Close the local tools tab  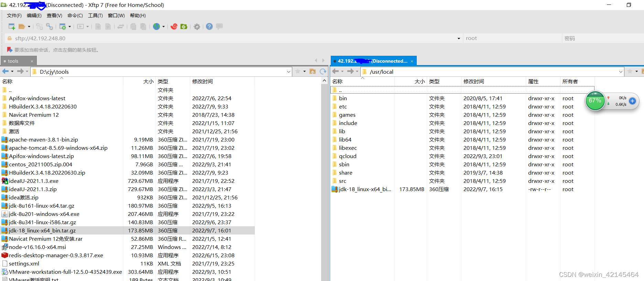pos(32,61)
